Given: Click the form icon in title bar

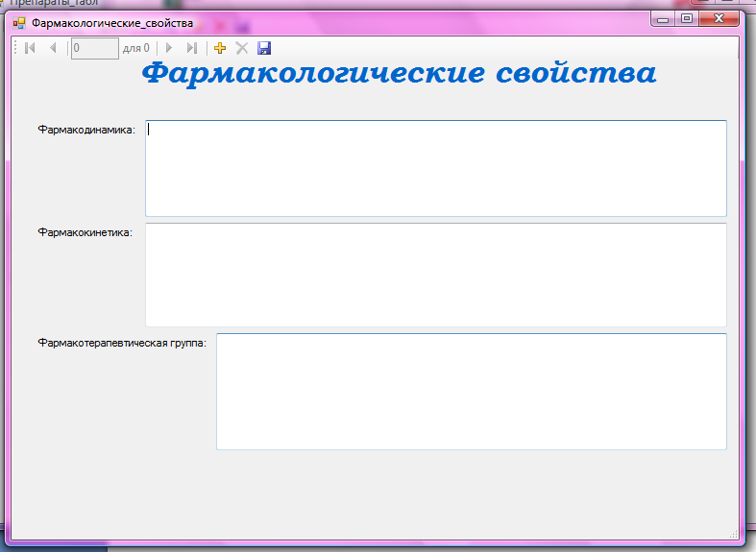Looking at the screenshot, I should coord(19,23).
